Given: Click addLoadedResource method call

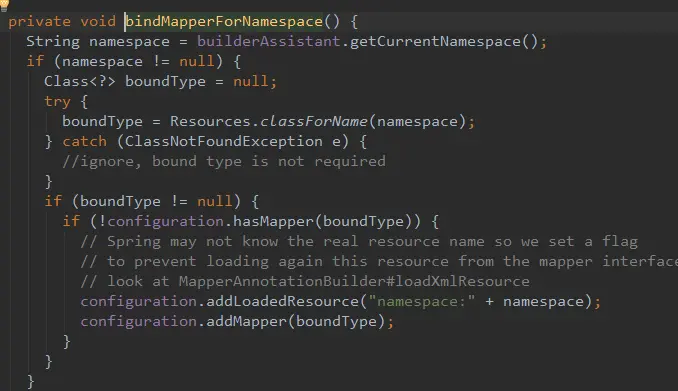Looking at the screenshot, I should click(282, 301).
